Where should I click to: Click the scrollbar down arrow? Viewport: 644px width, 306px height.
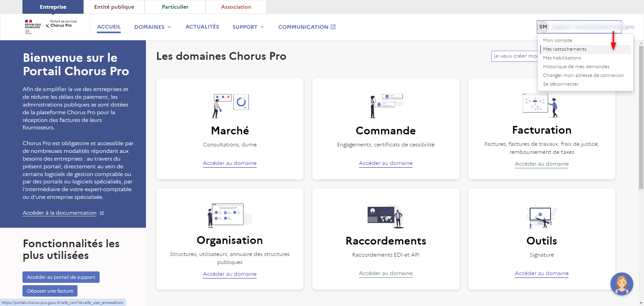(641, 303)
